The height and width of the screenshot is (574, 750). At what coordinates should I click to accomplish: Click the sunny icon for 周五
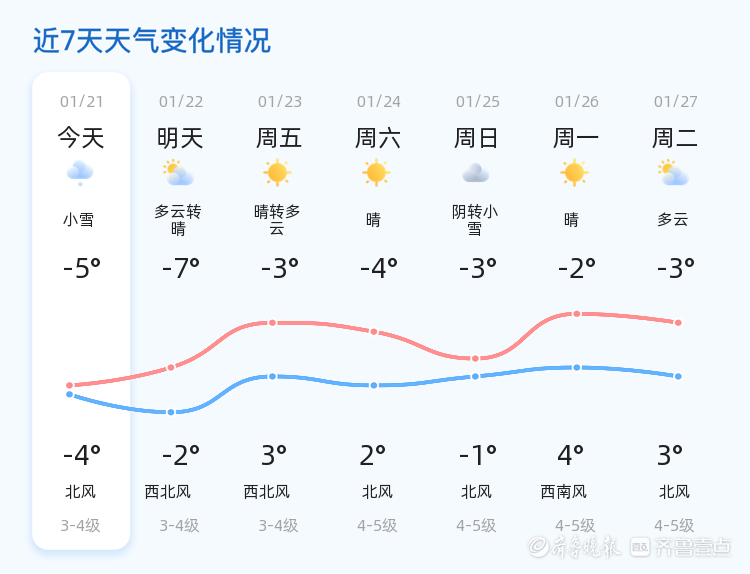coord(277,173)
